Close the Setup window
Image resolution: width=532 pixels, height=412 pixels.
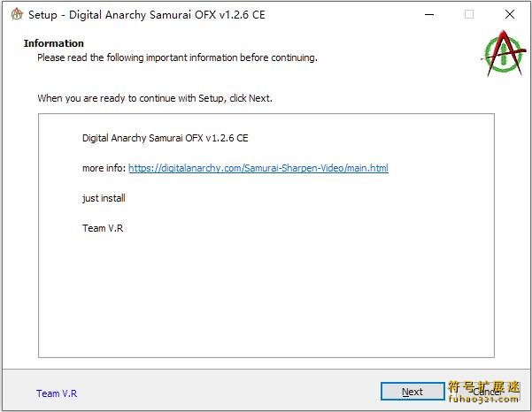click(x=510, y=14)
